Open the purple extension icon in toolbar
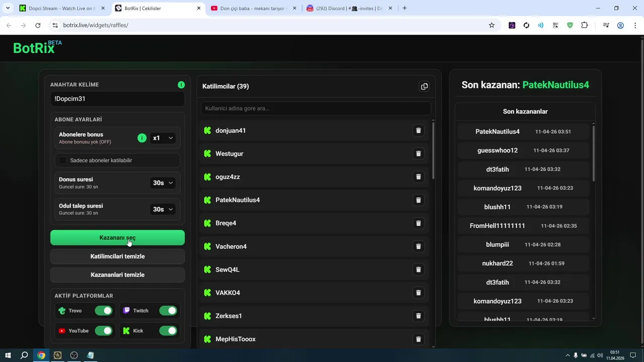The image size is (644, 362). pyautogui.click(x=512, y=25)
